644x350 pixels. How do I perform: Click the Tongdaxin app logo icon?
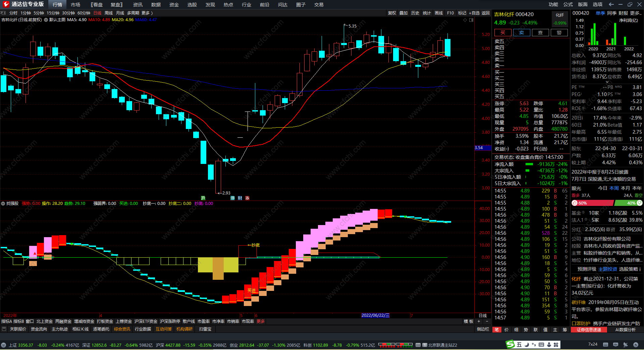[6, 4]
